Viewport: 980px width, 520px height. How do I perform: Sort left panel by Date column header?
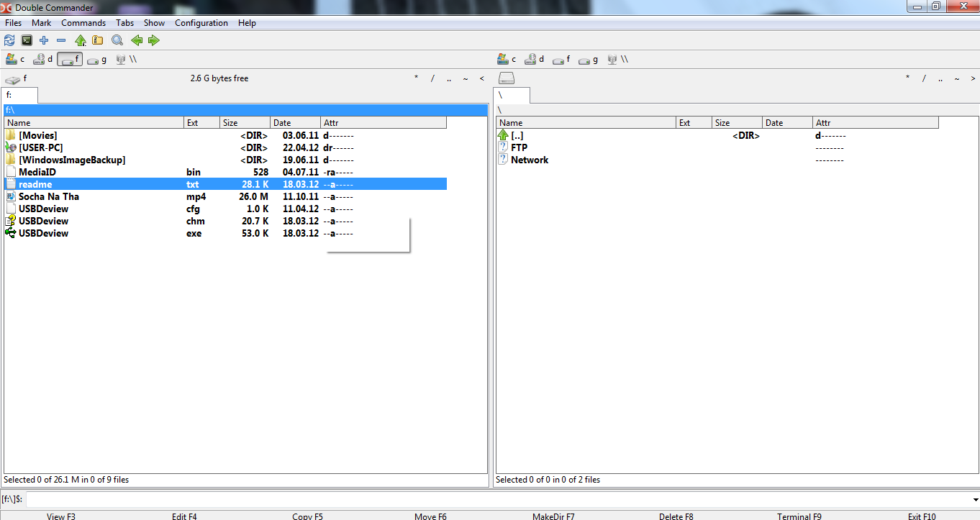[295, 123]
